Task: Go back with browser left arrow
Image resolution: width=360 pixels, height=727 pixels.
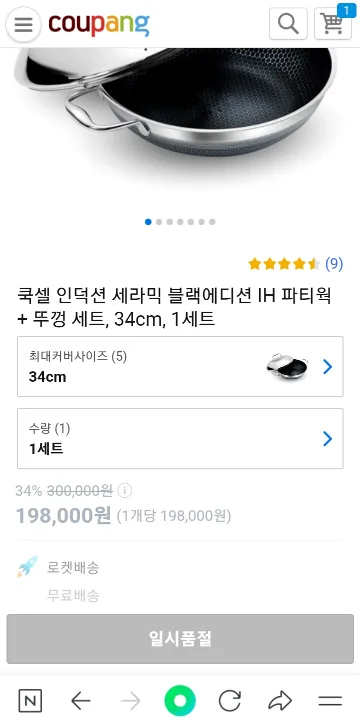Action: [81, 701]
